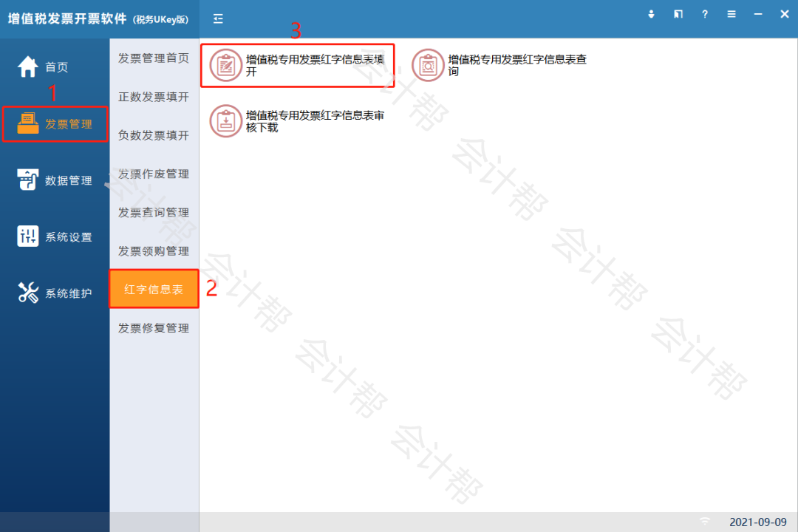The height and width of the screenshot is (532, 798).
Task: Open 首页 home icon in sidebar
Action: 28,67
